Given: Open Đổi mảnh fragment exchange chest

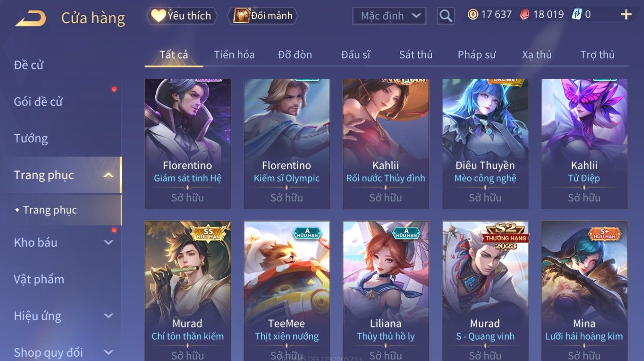Looking at the screenshot, I should click(263, 16).
